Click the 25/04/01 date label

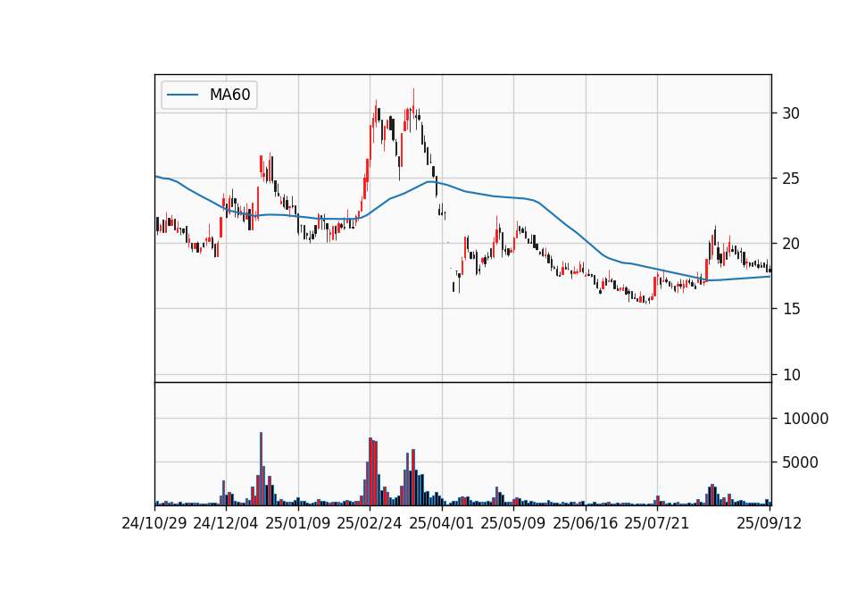pos(442,523)
